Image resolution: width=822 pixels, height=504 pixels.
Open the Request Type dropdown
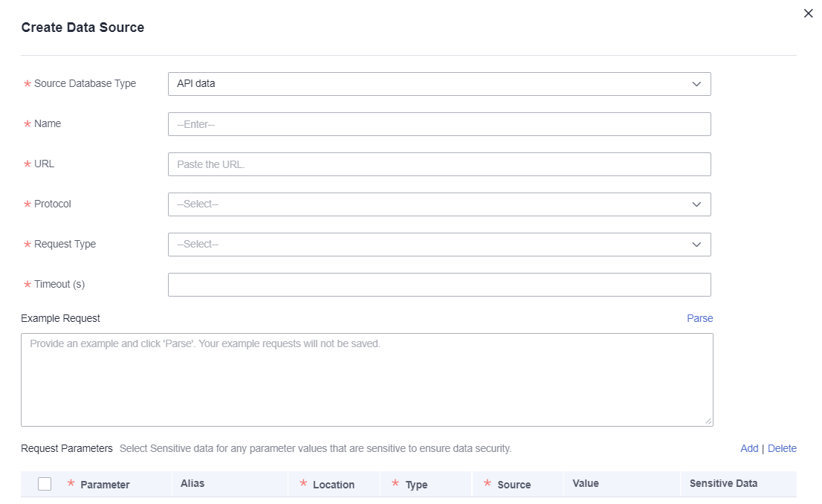click(439, 245)
